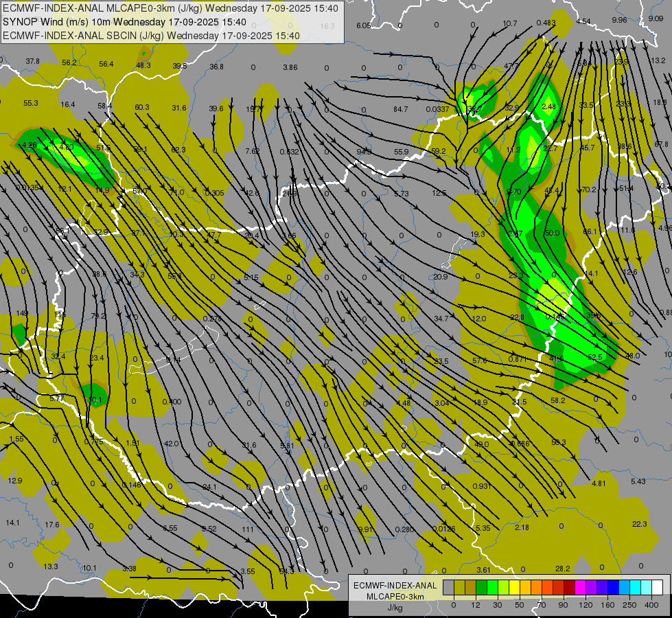Click the 120 tick on legend scale

coord(586,605)
